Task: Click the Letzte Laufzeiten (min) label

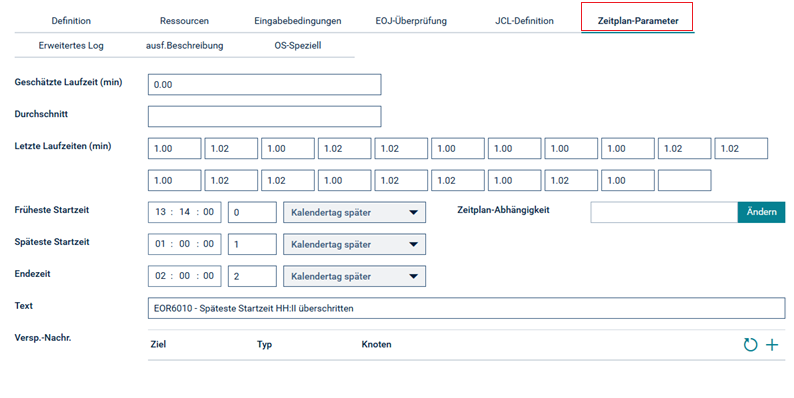Action: point(63,146)
